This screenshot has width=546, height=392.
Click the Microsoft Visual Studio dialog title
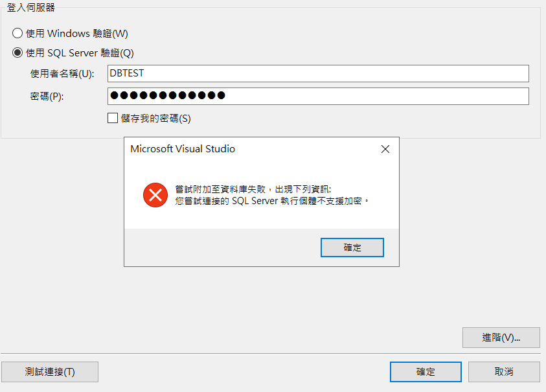pos(183,149)
